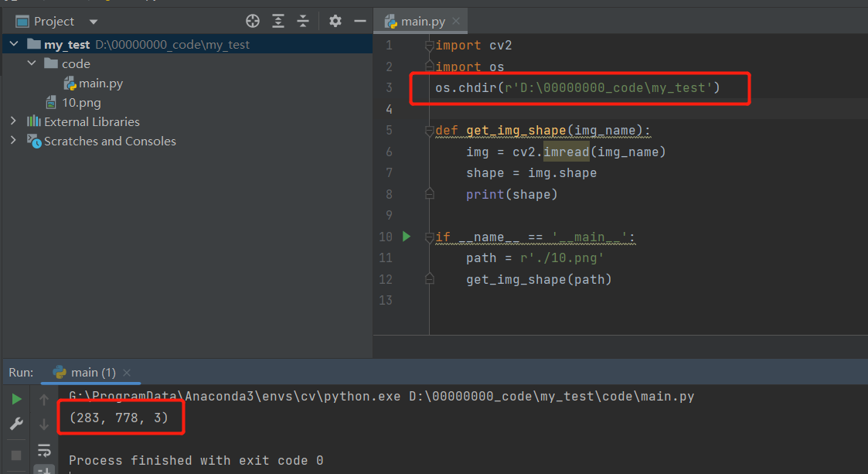
Task: Click the green run gutter arrow at line 10
Action: tap(407, 237)
